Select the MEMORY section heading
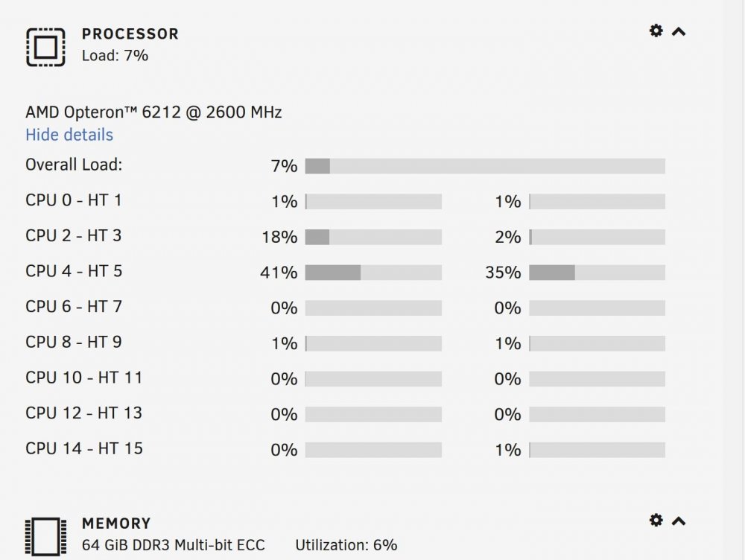The width and height of the screenshot is (745, 560). 116,524
